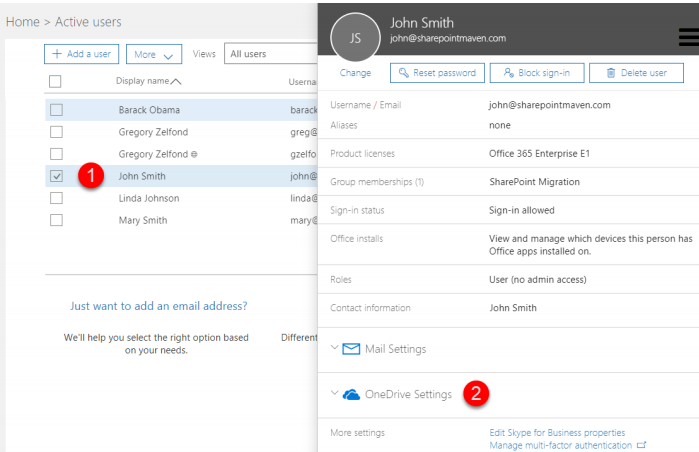Click the OneDrive cloud icon

(x=351, y=394)
